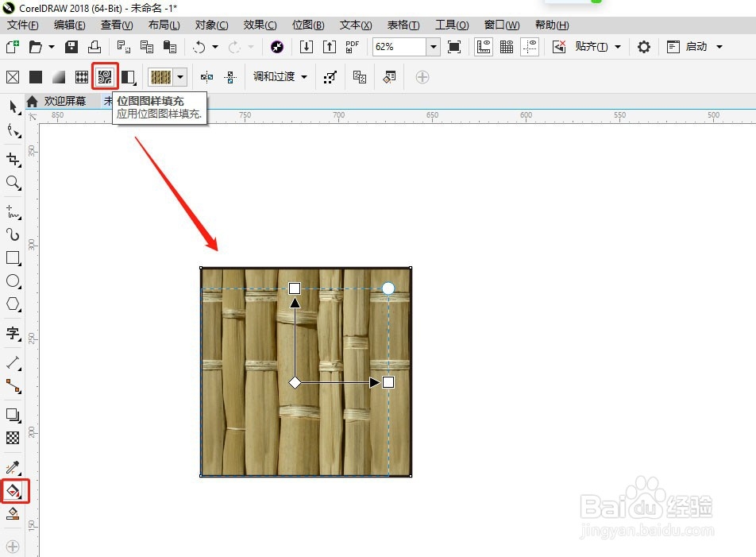756x557 pixels.
Task: Toggle snapping off icon
Action: tap(559, 47)
